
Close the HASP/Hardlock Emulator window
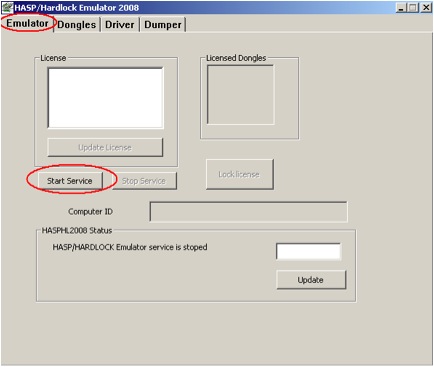coord(426,8)
